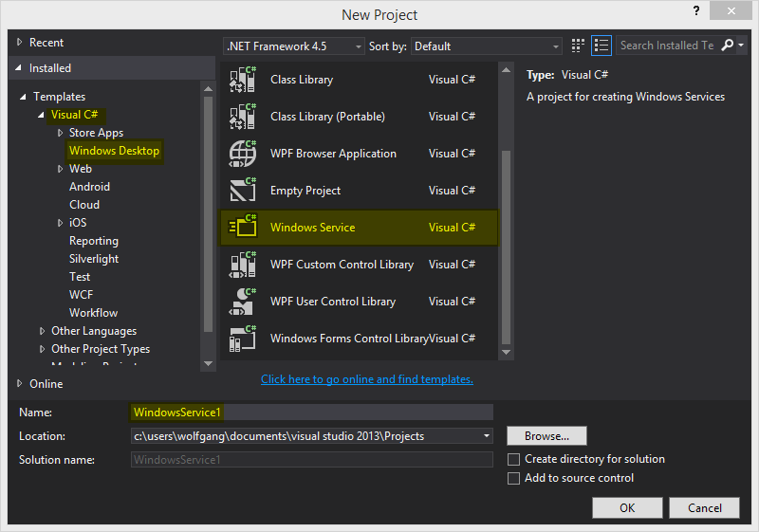Screen dimensions: 759x532
Task: Switch to small icons grid view
Action: (580, 46)
